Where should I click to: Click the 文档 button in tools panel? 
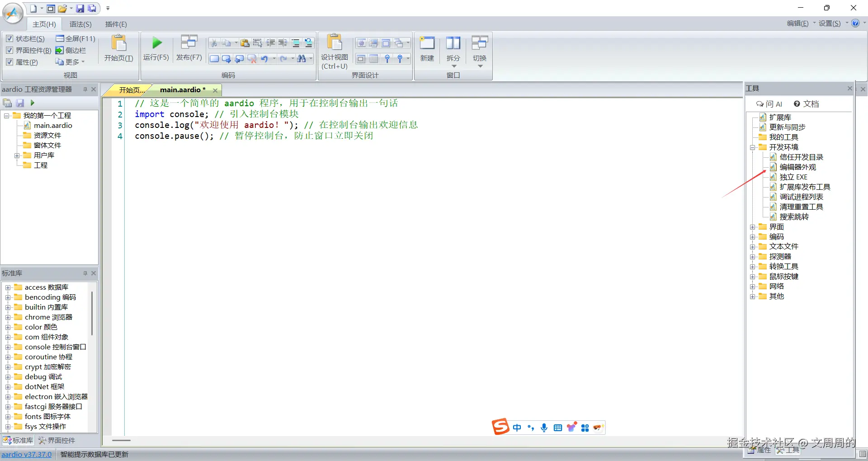(x=806, y=104)
